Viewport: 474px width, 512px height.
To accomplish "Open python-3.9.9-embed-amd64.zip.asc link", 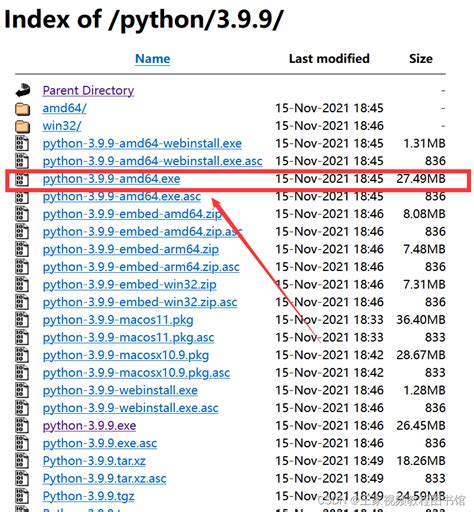I will 142,232.
